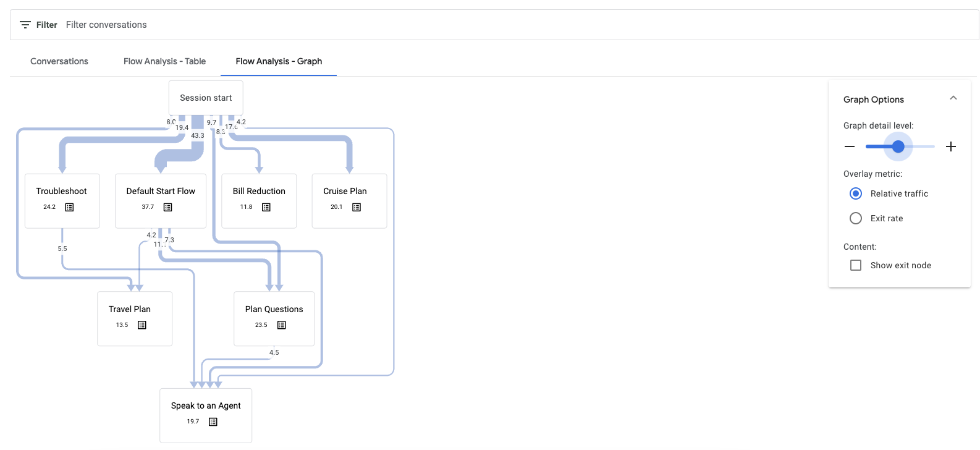Open the Travel Plan node details icon

tap(142, 325)
